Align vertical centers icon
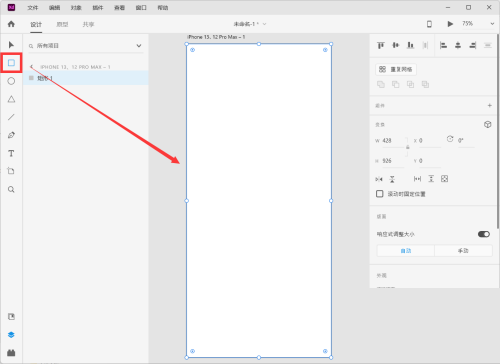The height and width of the screenshot is (364, 500). click(x=396, y=45)
